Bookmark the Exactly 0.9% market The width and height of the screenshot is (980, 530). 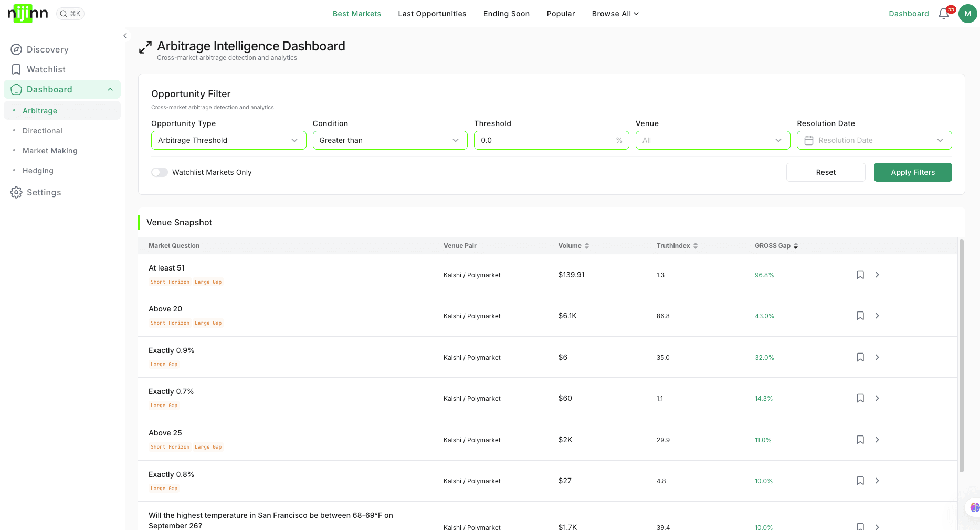tap(860, 357)
